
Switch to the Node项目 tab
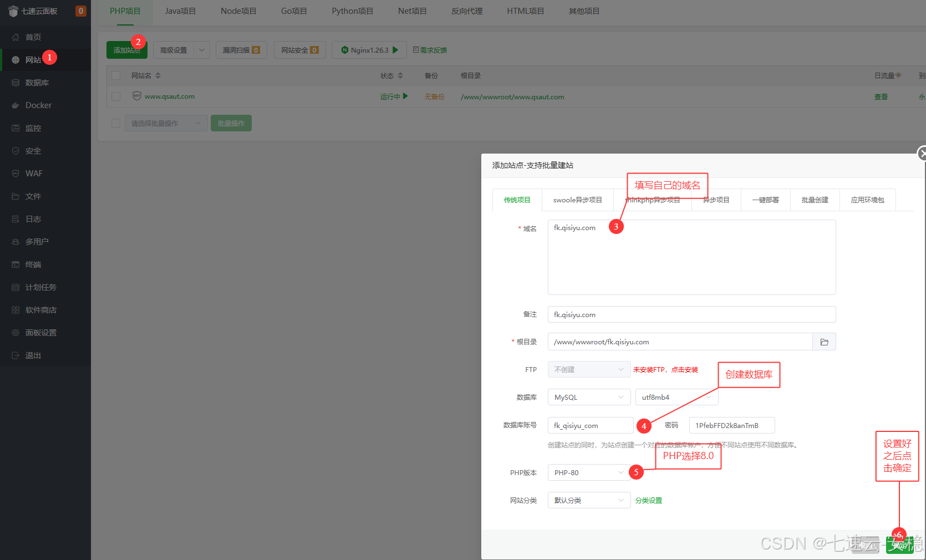238,11
